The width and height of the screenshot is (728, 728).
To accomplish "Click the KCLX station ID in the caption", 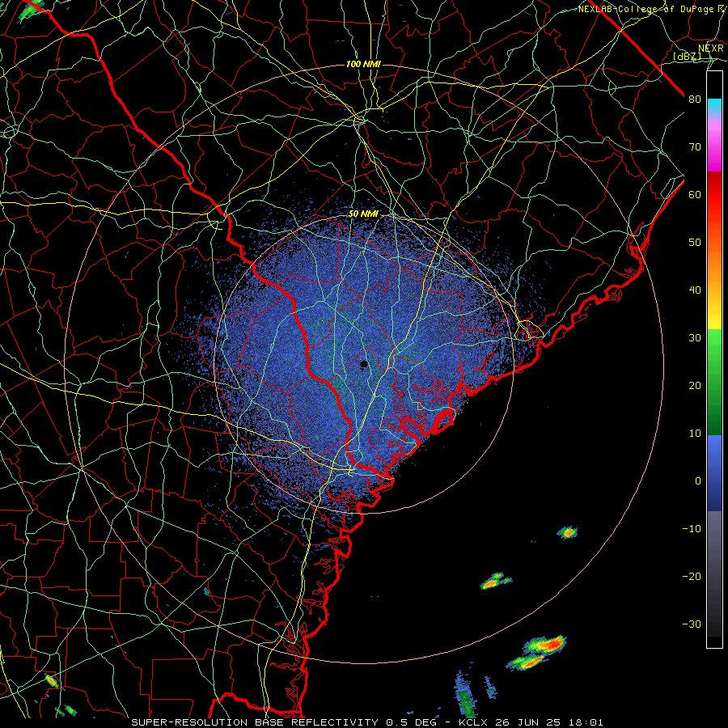I will [x=475, y=722].
